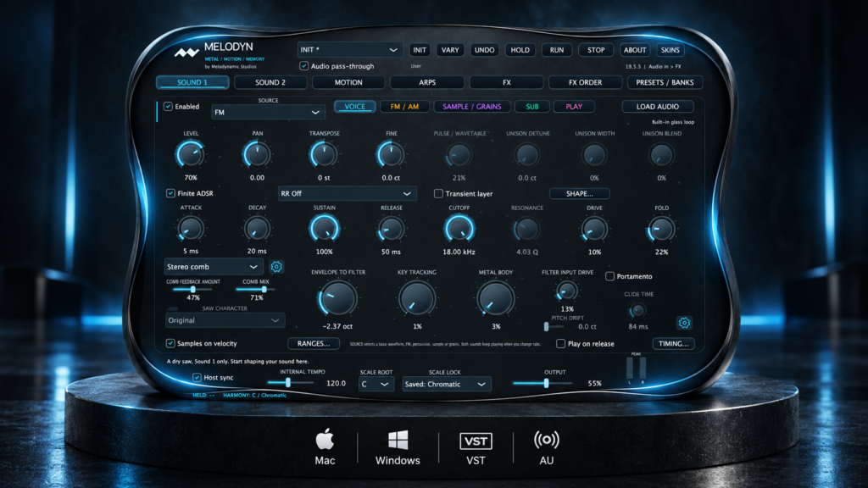
Task: Click the TIMING... button
Action: point(673,344)
